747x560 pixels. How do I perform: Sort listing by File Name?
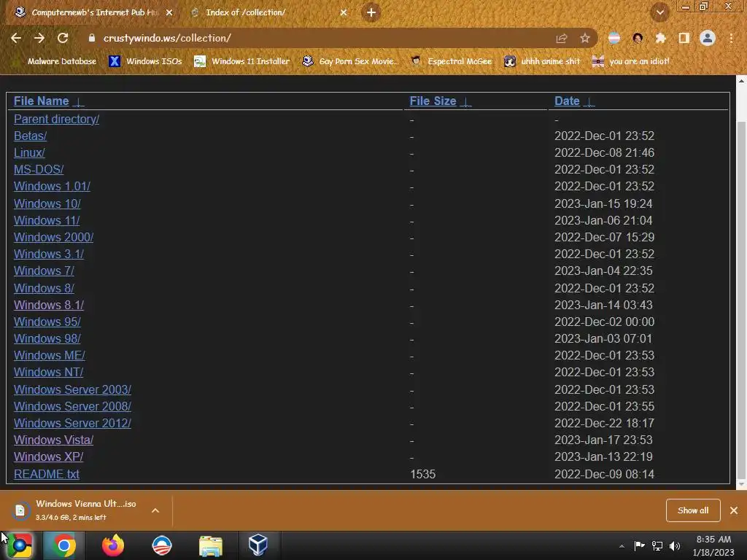tap(42, 101)
